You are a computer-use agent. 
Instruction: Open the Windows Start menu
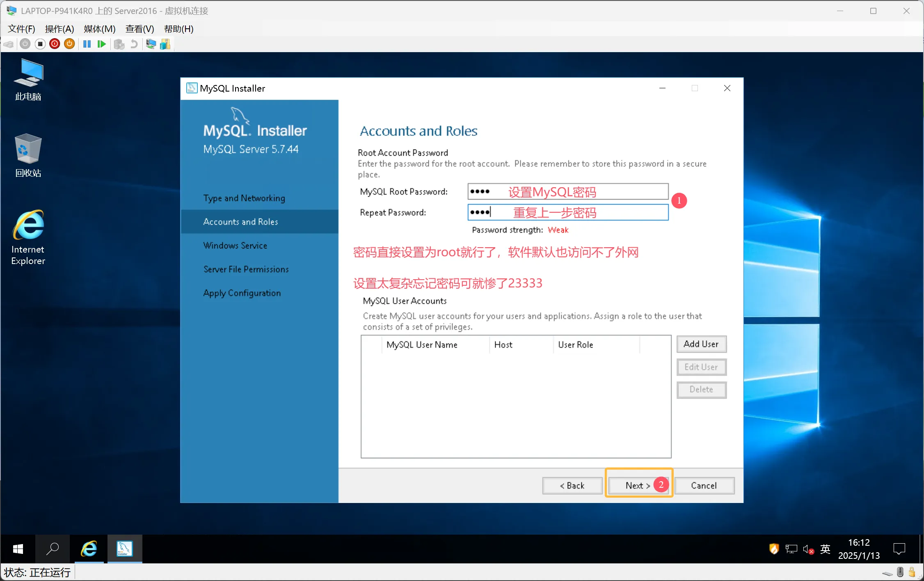tap(18, 549)
